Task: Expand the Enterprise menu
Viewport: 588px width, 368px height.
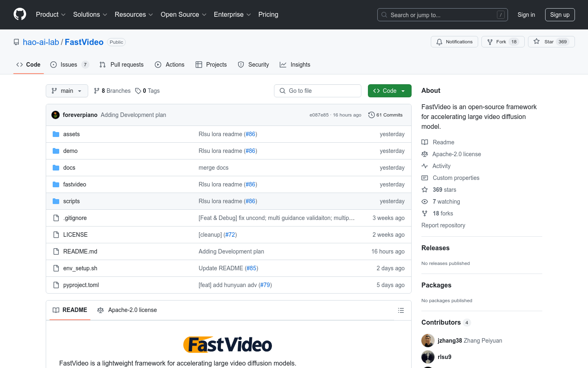Action: coord(232,14)
